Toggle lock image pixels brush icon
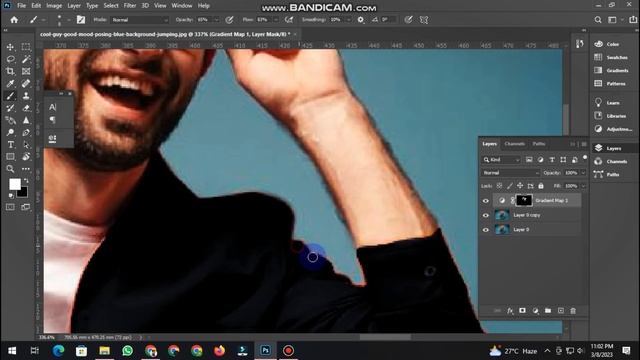640x360 pixels. pyautogui.click(x=510, y=186)
